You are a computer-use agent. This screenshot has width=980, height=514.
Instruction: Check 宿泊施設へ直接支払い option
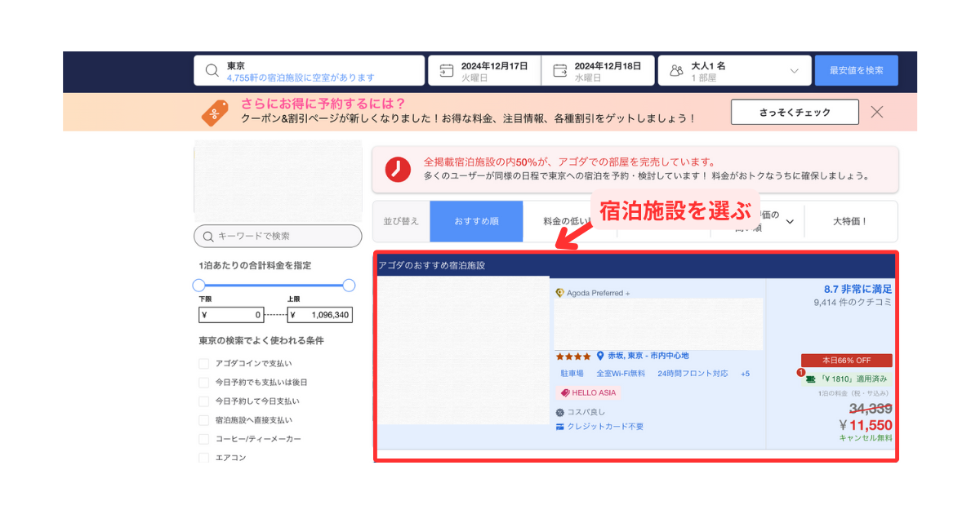[204, 420]
